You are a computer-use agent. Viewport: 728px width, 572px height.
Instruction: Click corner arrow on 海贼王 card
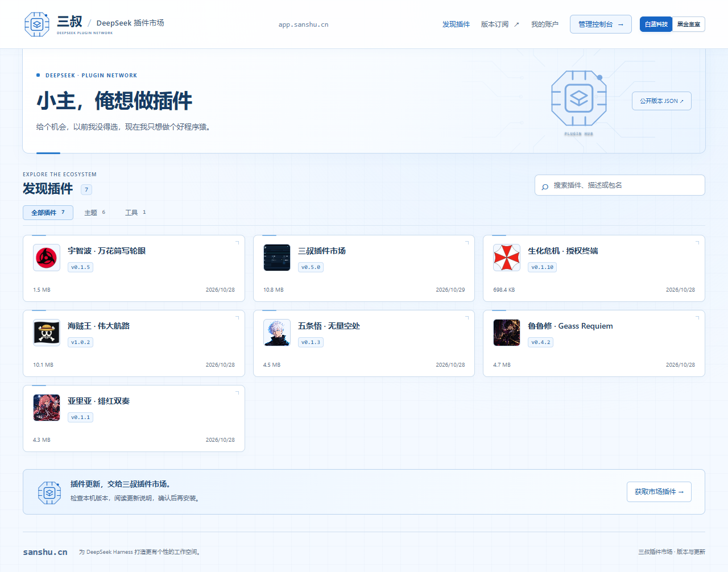point(237,318)
